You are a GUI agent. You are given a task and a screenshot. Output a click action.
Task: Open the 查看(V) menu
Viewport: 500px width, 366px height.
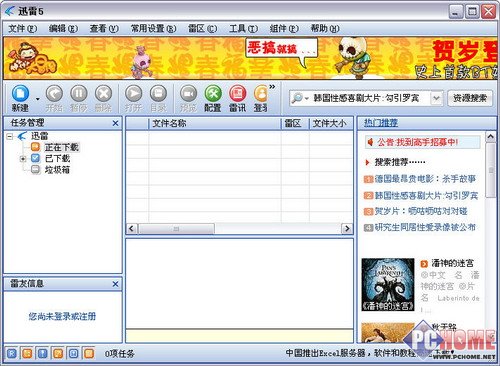[104, 29]
